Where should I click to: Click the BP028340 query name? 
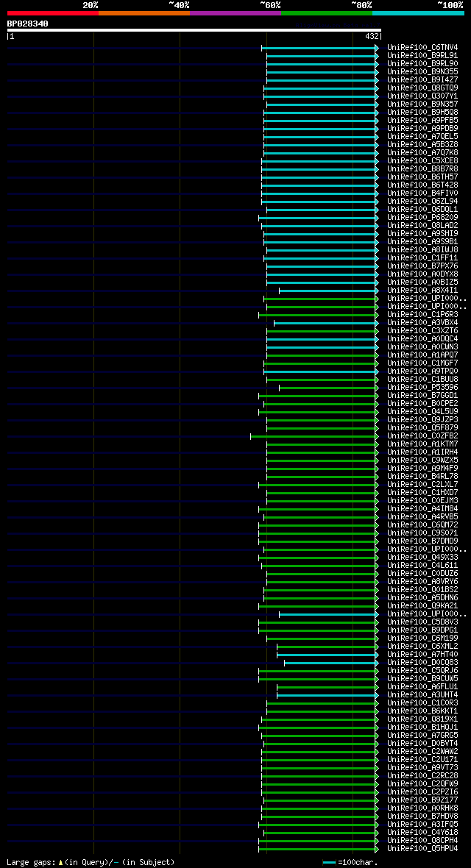pyautogui.click(x=28, y=24)
